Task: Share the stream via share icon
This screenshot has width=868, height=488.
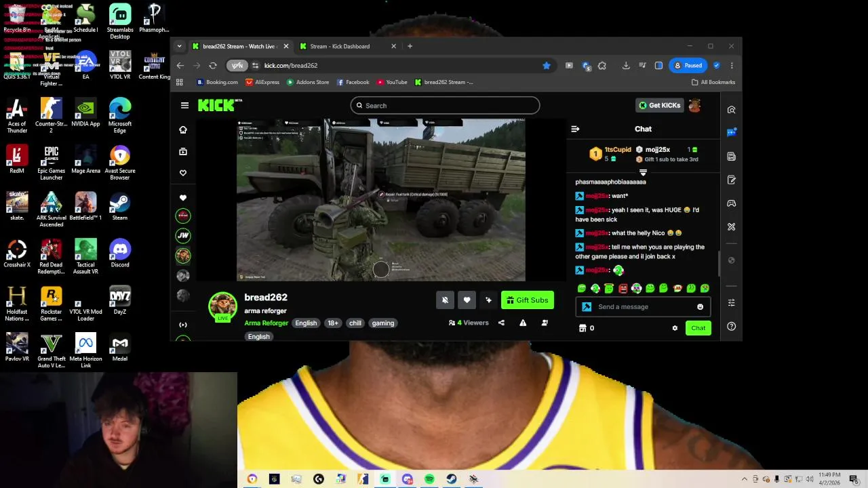Action: [501, 323]
